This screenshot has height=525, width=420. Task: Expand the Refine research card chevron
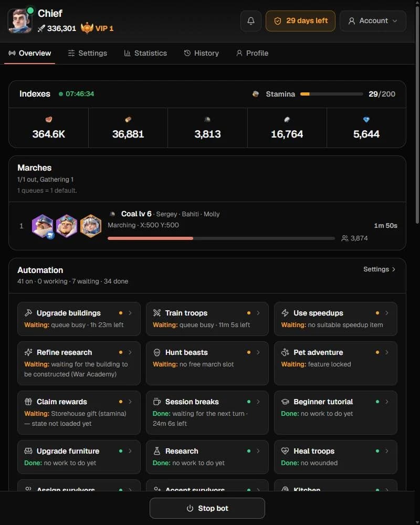[x=130, y=352]
